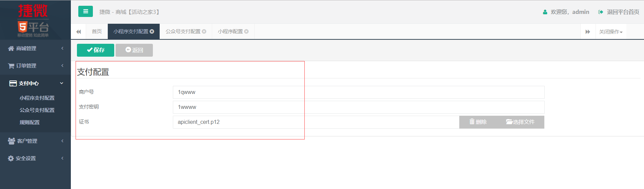Focus the 商户号 input field
Viewport: 644px width, 189px height.
[x=359, y=92]
